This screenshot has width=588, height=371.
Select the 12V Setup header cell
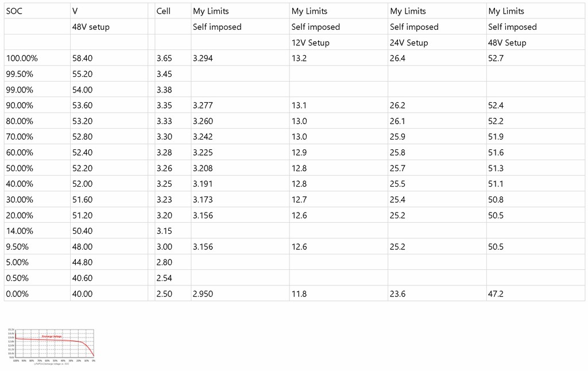pos(338,42)
